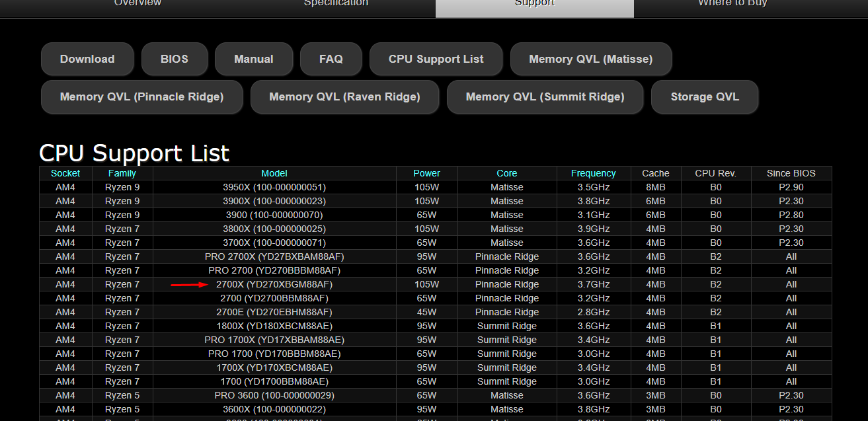Click the Since BIOS column header
Screen dimensions: 868x421
(791, 173)
